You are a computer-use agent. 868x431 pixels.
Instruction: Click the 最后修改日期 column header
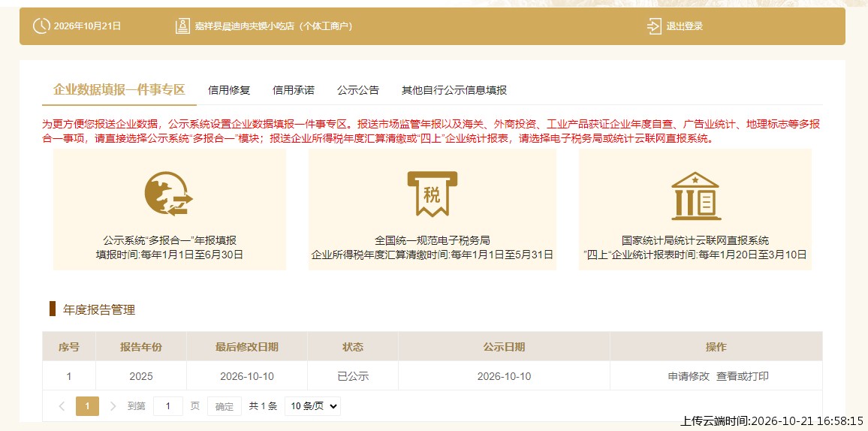[x=247, y=347]
